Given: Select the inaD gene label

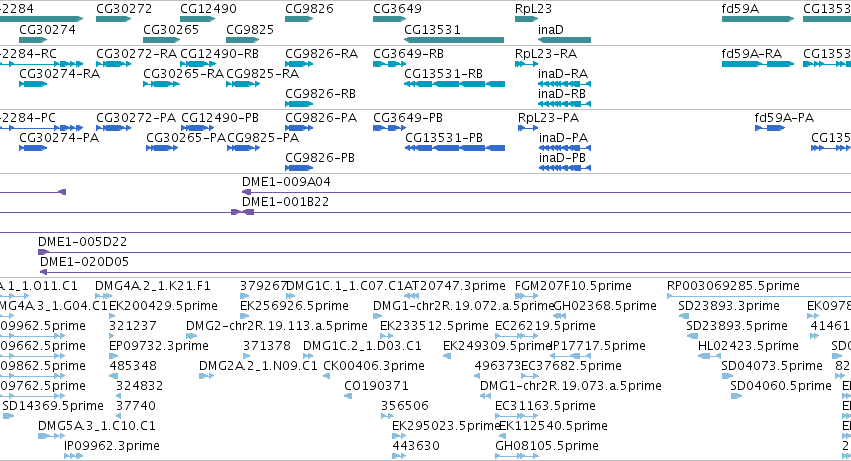Looking at the screenshot, I should [x=550, y=29].
